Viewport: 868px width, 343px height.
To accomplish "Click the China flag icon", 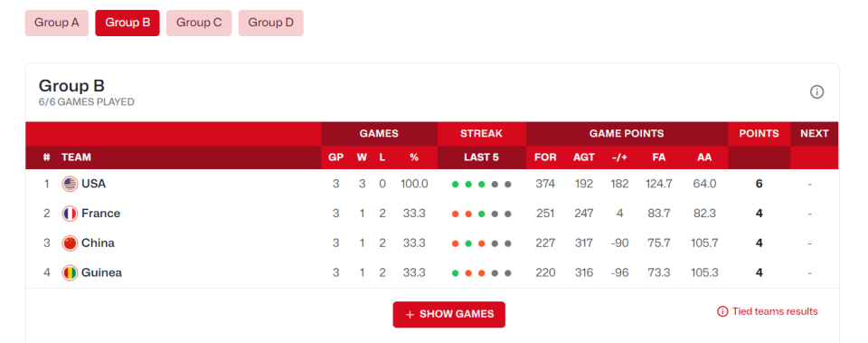I will (x=70, y=243).
